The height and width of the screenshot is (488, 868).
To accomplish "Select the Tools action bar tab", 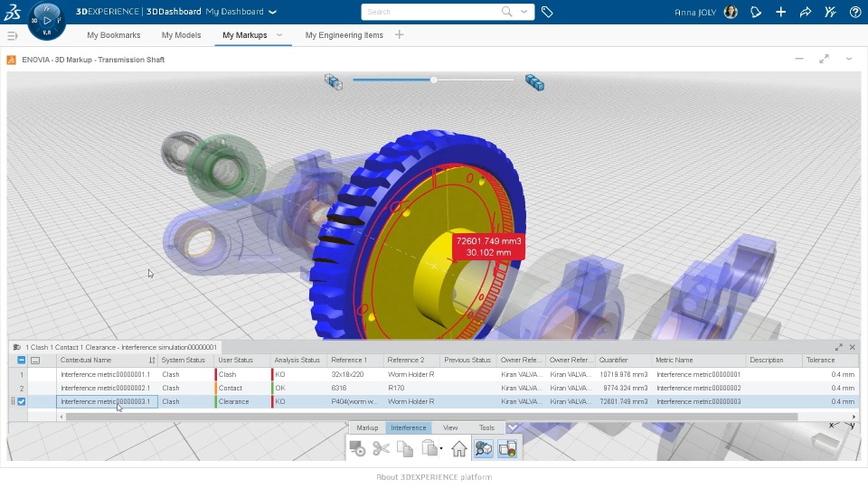I will coord(486,427).
